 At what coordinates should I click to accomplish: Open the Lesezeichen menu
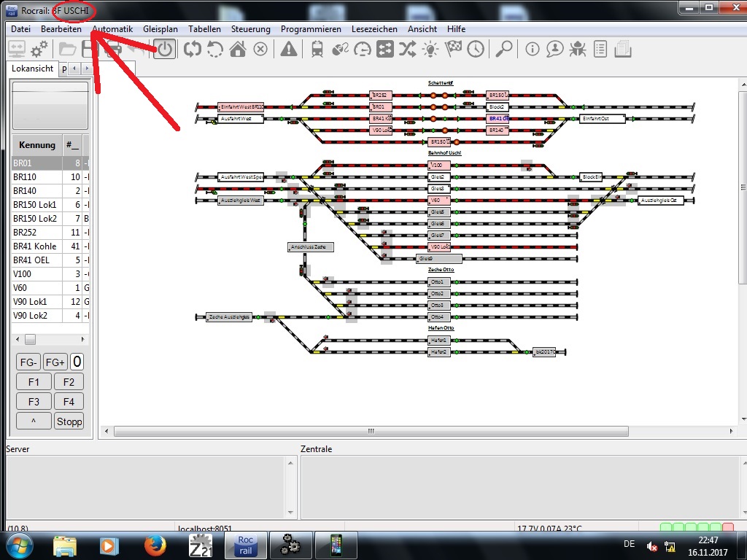pyautogui.click(x=374, y=29)
